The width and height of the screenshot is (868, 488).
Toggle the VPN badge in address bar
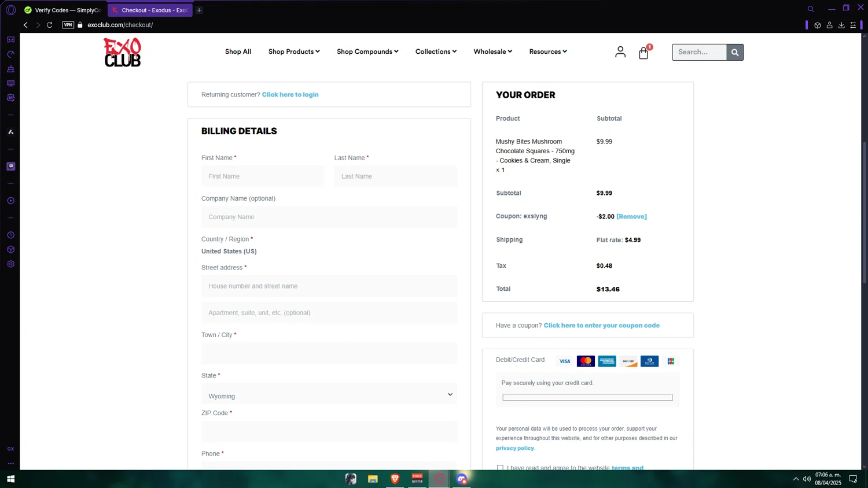tap(68, 25)
